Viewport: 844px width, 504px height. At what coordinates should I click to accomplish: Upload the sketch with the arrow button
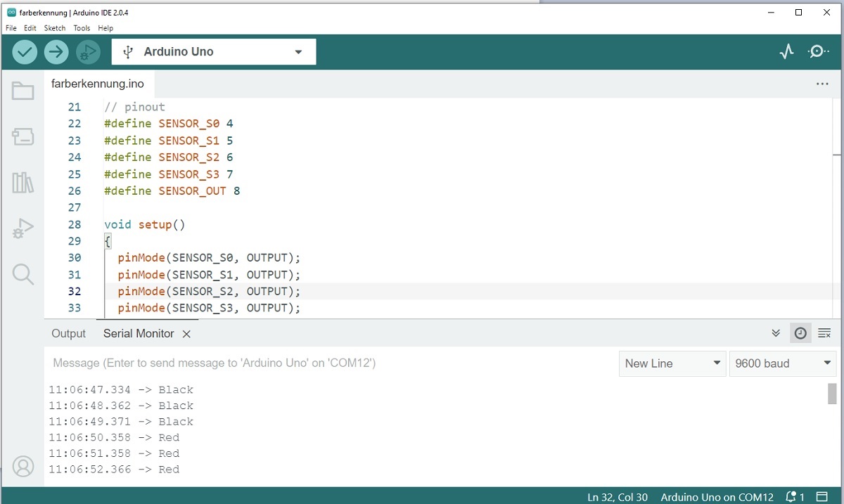[56, 51]
